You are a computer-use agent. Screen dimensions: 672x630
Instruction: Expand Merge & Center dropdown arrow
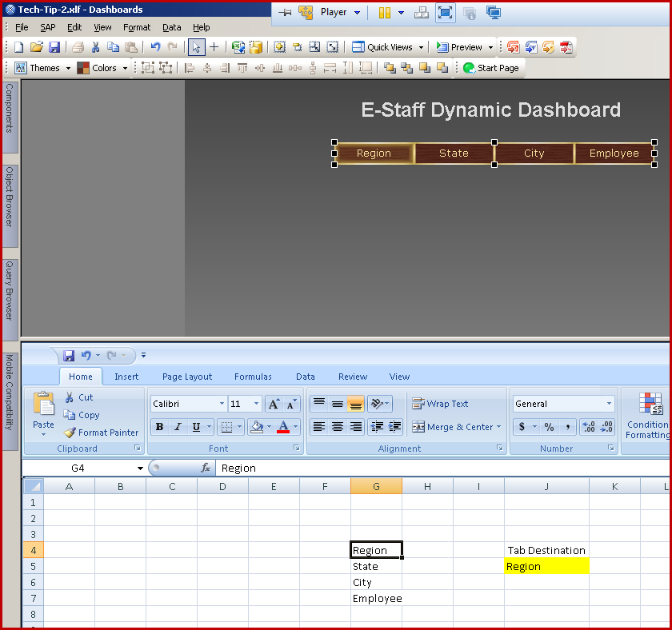498,427
